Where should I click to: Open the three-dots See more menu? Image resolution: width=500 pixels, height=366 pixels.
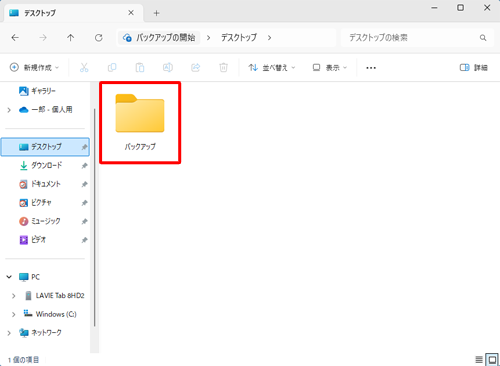[x=371, y=68]
